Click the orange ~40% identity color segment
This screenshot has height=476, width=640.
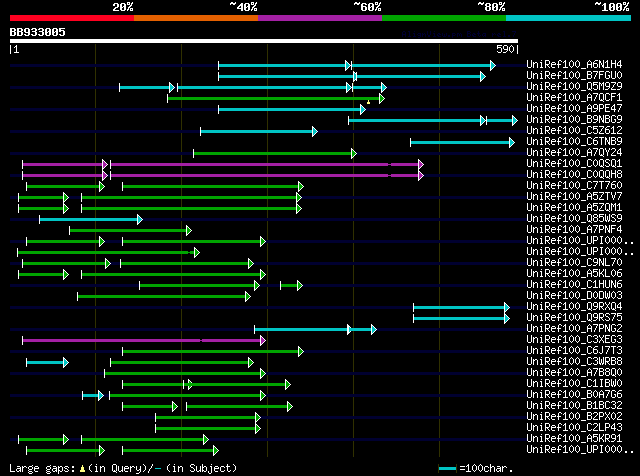pos(196,18)
